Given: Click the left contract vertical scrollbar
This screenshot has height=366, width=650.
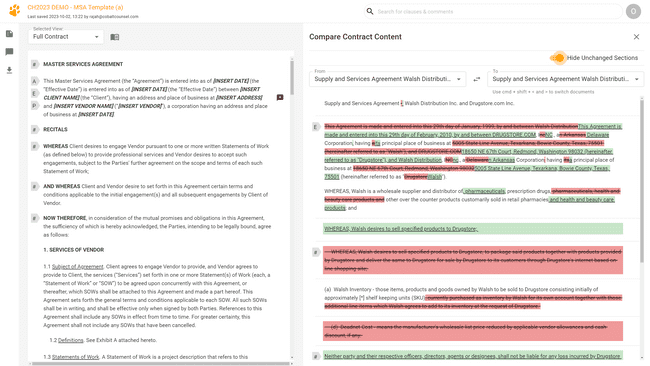Looking at the screenshot, I should (x=292, y=77).
